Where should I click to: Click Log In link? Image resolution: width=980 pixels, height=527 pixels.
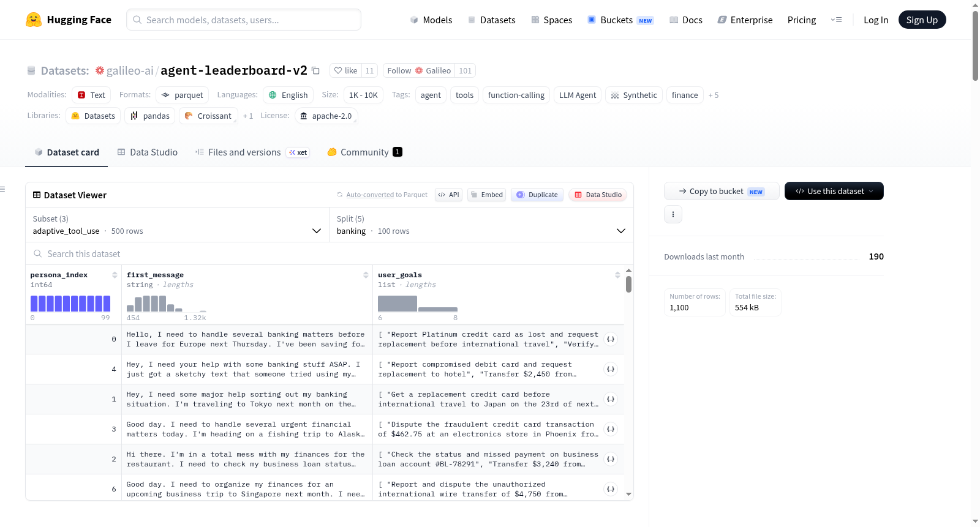(876, 20)
